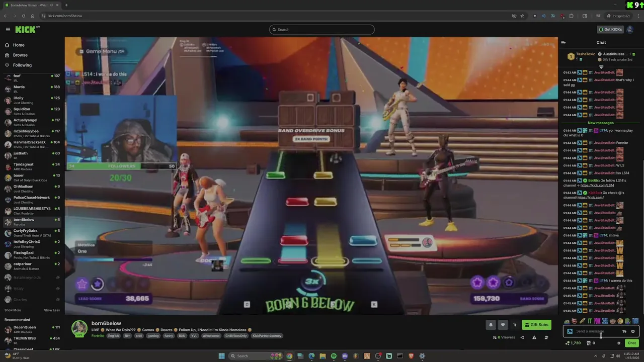Viewport: 644px width, 362px height.
Task: Open a new browser tab
Action: pyautogui.click(x=66, y=5)
